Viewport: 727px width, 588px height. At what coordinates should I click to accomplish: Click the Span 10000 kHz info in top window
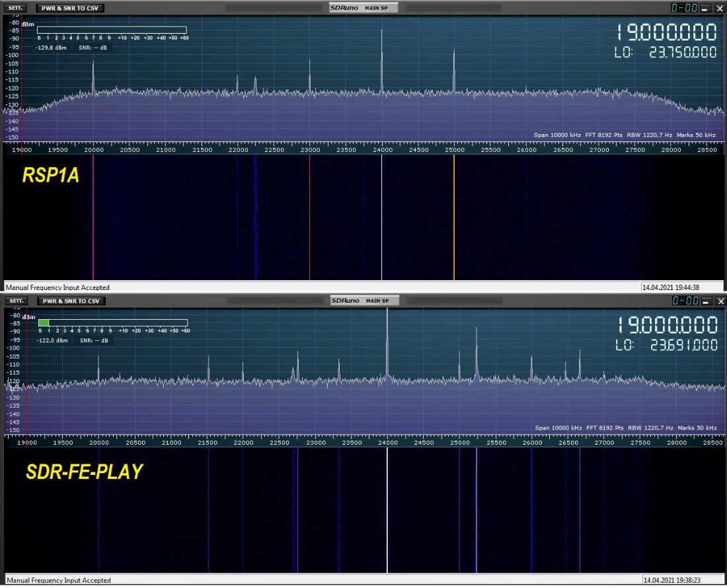pos(557,135)
